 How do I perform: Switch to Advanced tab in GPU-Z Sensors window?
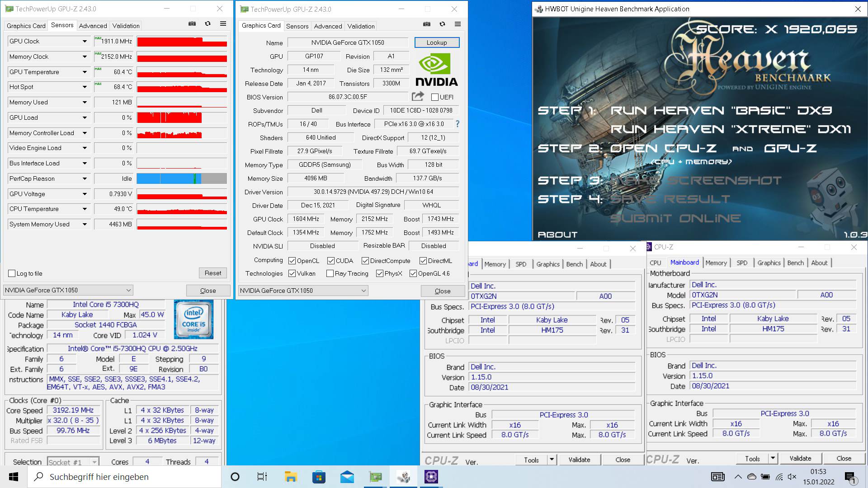(x=93, y=26)
